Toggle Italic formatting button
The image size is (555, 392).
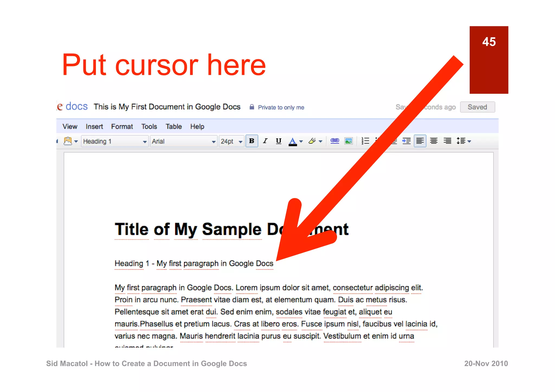coord(265,141)
